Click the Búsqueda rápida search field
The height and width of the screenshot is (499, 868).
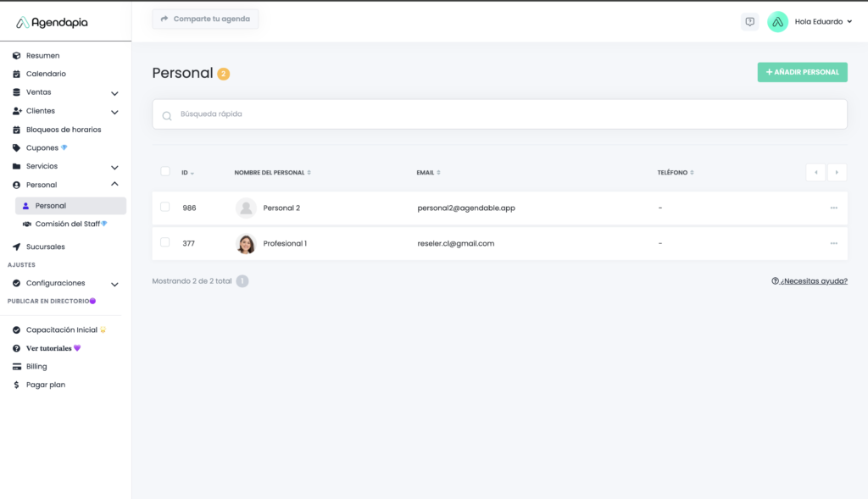[499, 114]
